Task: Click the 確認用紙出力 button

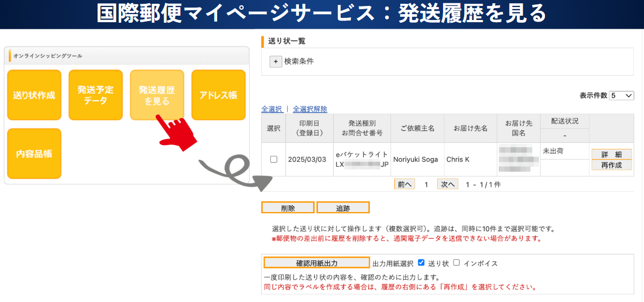Action: tap(316, 263)
